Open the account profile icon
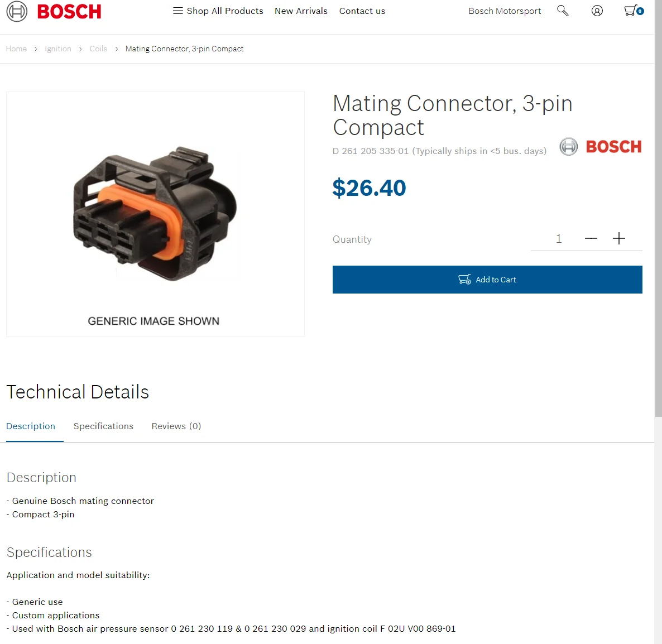 [x=597, y=11]
